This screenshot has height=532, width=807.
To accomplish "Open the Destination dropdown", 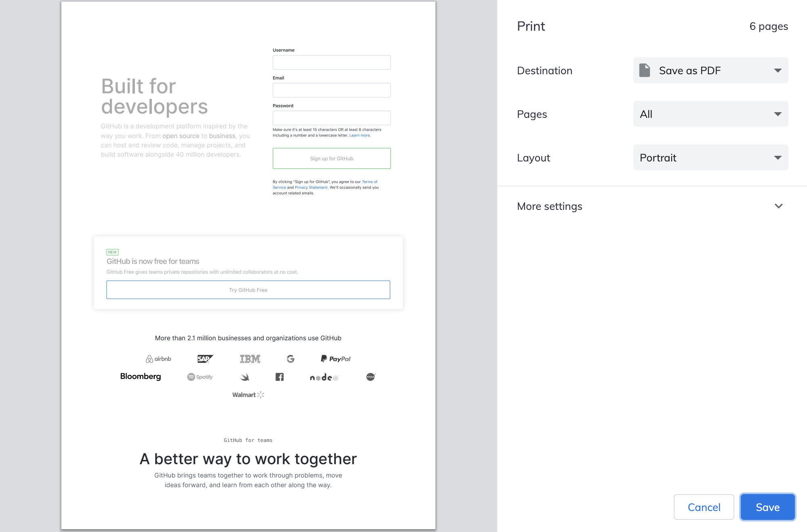I will pyautogui.click(x=710, y=70).
